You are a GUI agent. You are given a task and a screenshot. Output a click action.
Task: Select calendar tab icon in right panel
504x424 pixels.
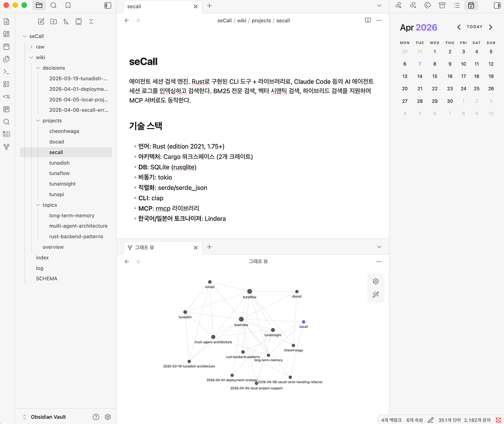pos(471,5)
